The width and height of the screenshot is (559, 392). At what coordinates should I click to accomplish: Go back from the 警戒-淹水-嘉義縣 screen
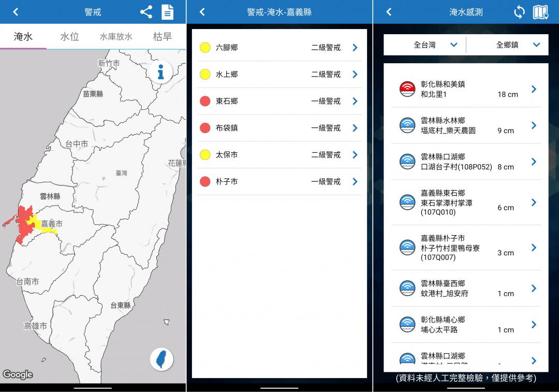tap(201, 11)
